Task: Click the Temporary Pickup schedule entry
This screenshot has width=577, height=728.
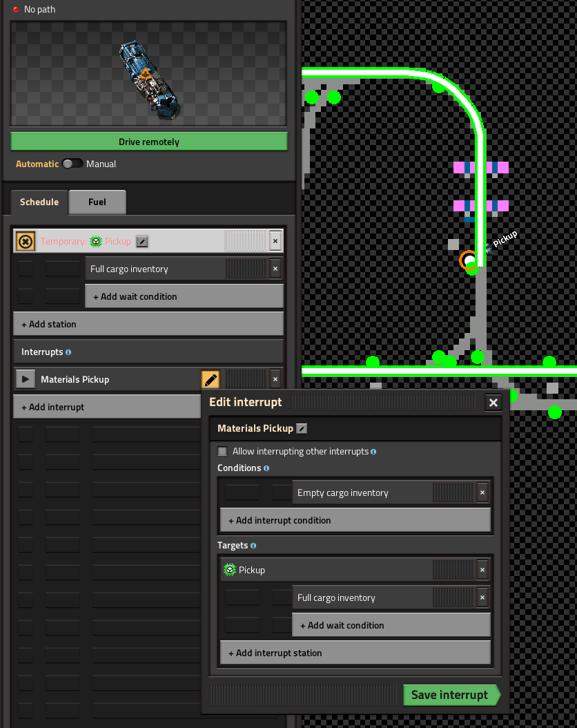Action: pos(148,242)
